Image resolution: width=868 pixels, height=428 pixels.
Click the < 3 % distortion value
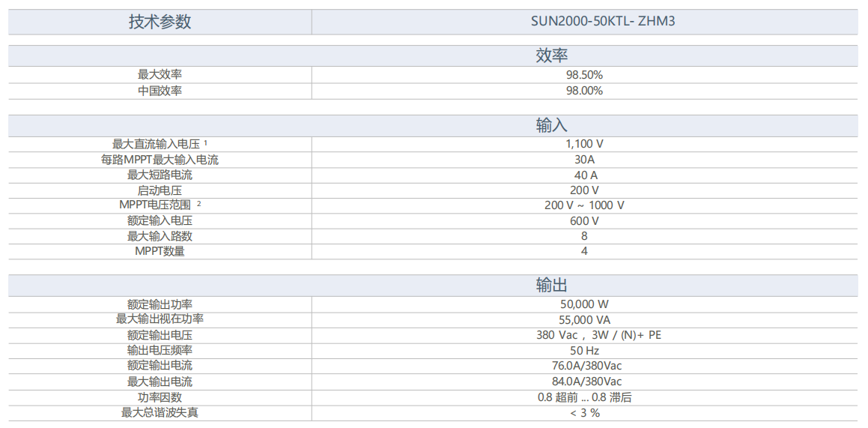click(584, 413)
